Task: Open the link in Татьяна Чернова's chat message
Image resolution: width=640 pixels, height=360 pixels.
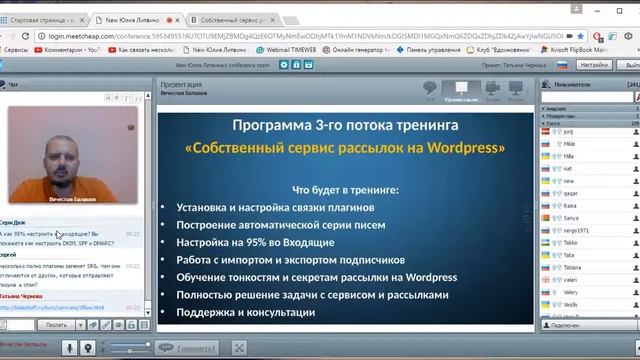Action: click(52, 307)
